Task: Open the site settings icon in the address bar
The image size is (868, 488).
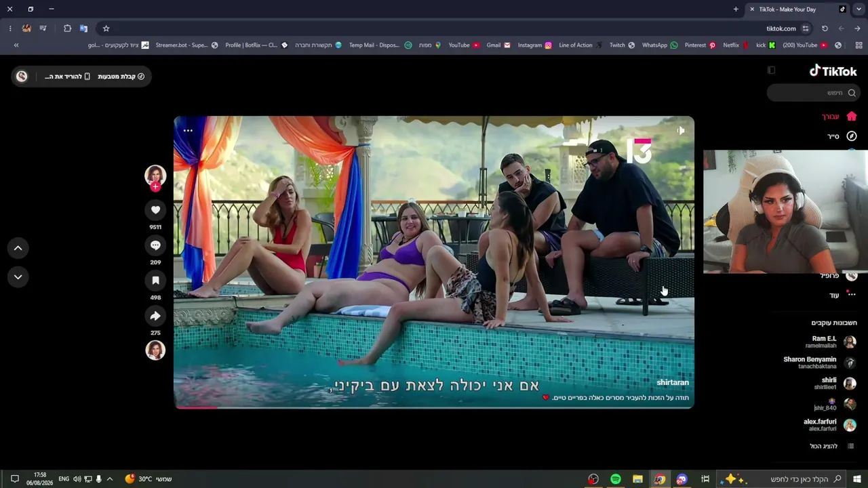Action: (806, 28)
